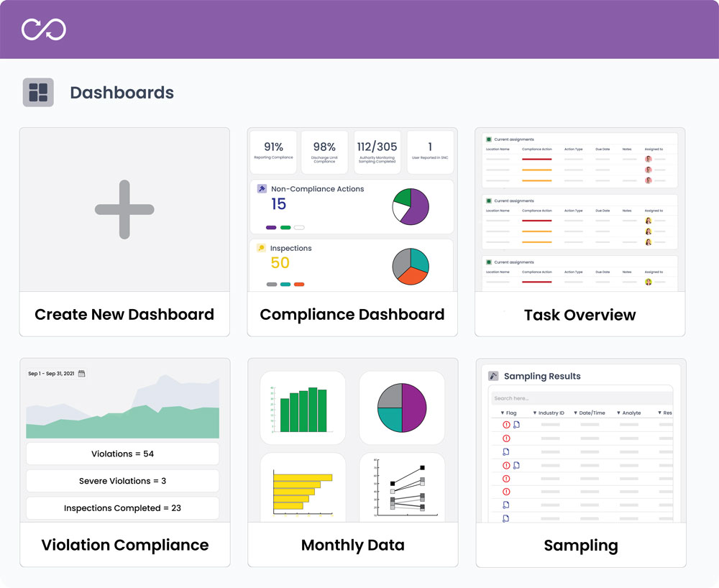Viewport: 719px width, 588px height.
Task: Click the purple legend pill under Non-Compliance Actions
Action: (x=271, y=227)
